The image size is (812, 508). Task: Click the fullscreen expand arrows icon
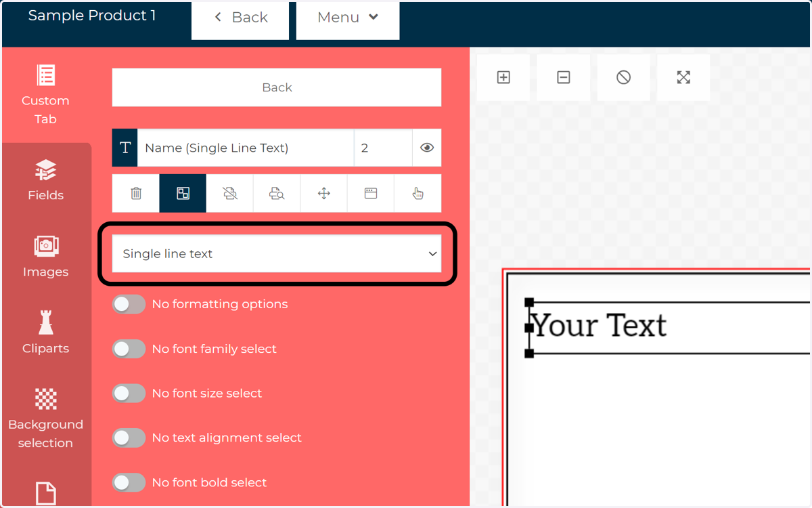pos(683,77)
